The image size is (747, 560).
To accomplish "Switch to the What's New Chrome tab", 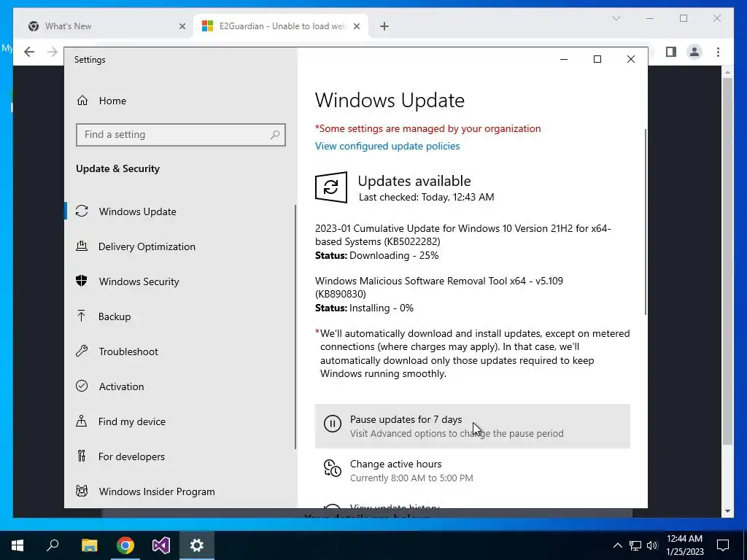I will tap(107, 26).
